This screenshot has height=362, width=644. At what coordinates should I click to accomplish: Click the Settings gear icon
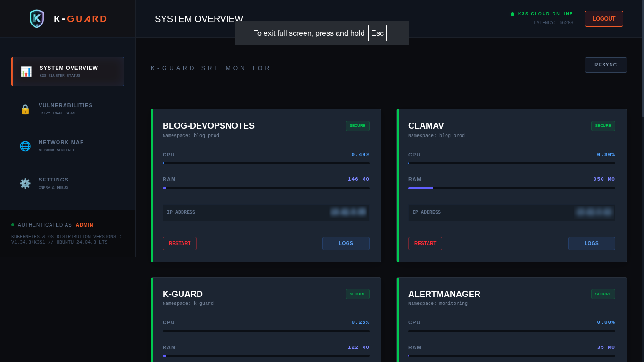click(25, 183)
